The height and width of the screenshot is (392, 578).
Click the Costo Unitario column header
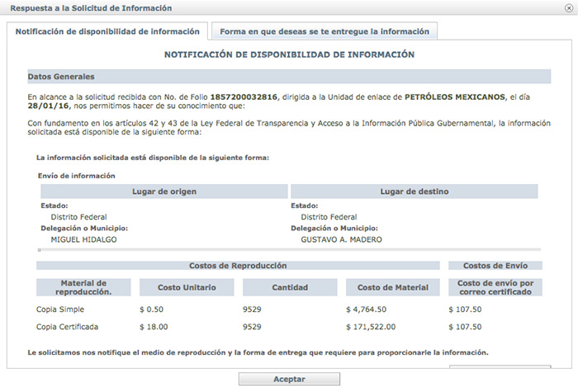[x=187, y=287]
